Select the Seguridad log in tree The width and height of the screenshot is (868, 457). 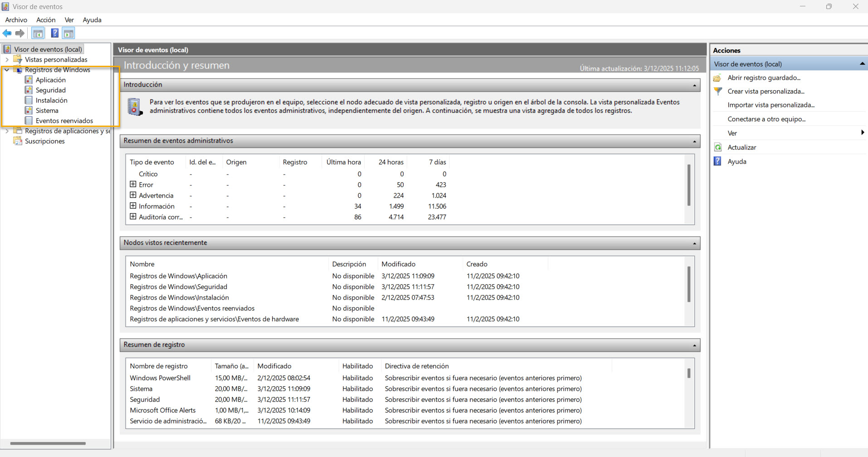[51, 90]
